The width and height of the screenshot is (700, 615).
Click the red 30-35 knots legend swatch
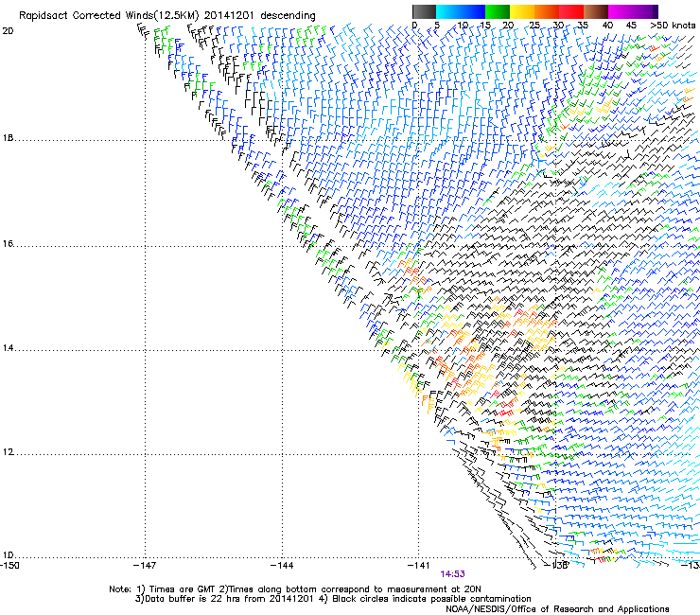pyautogui.click(x=571, y=11)
